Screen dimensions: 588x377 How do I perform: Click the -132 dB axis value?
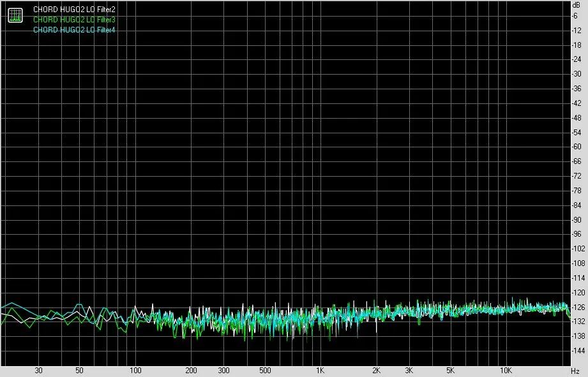[x=578, y=322]
